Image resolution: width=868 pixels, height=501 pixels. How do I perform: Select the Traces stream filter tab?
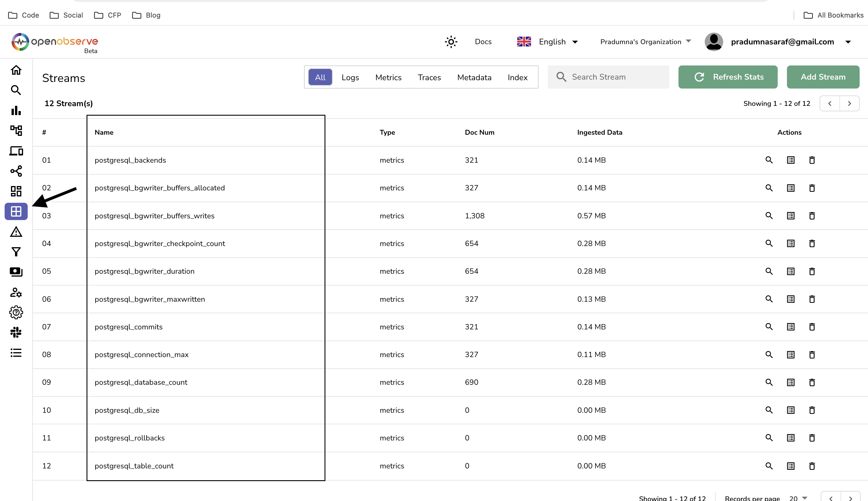[429, 77]
